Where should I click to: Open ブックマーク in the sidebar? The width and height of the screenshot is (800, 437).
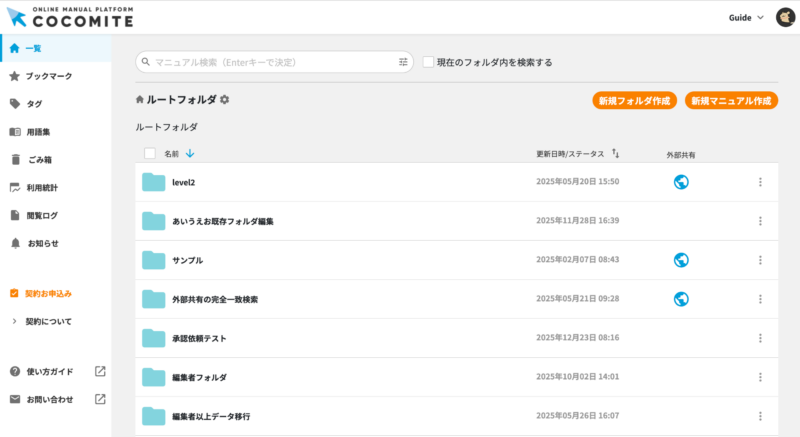click(56, 76)
